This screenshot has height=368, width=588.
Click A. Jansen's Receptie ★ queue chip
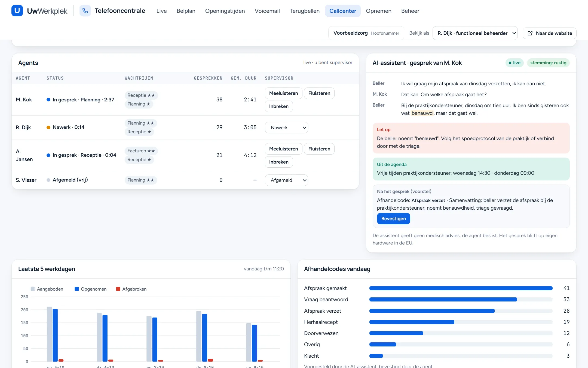click(x=139, y=160)
